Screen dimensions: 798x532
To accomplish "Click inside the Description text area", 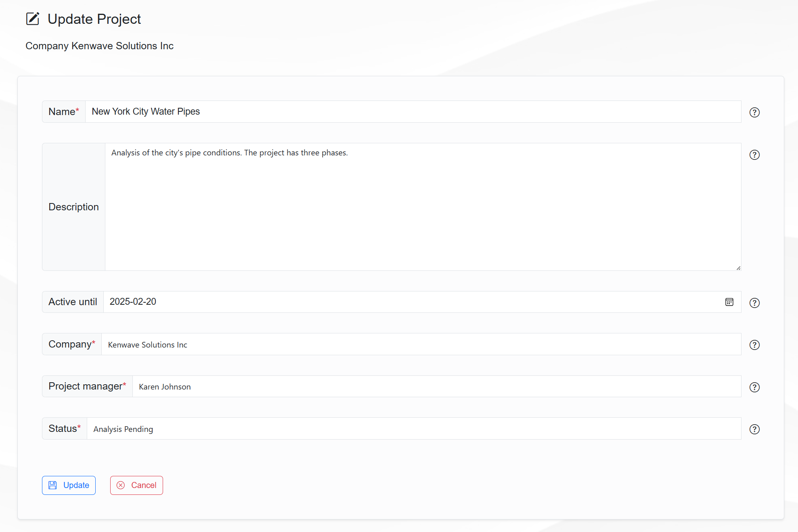I will (x=422, y=207).
